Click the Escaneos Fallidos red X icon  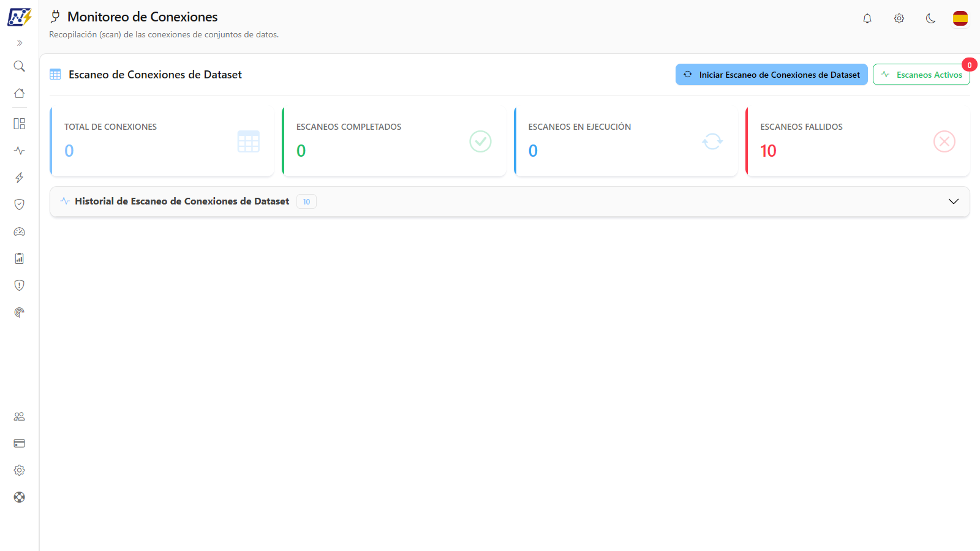point(944,141)
